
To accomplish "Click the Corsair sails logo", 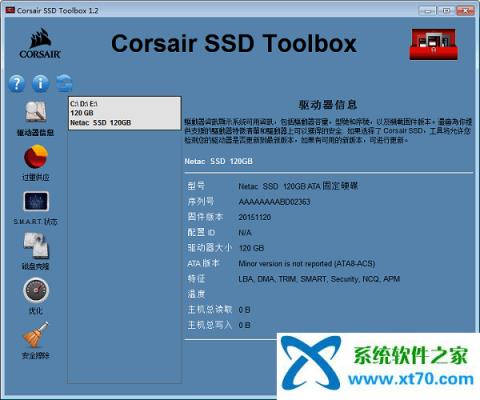I will click(x=40, y=44).
